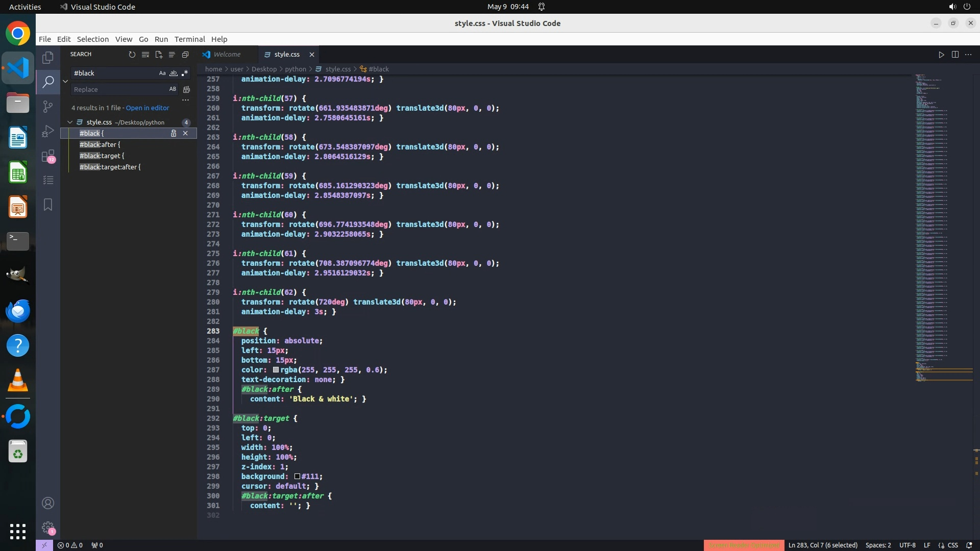Collapse the Replace field chevron
Image resolution: width=980 pixels, height=551 pixels.
click(65, 81)
